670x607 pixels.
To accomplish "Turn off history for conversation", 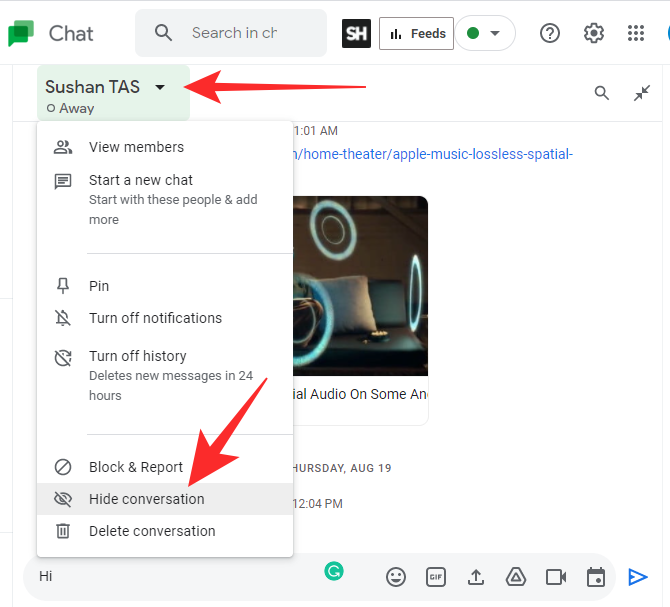I will (138, 356).
